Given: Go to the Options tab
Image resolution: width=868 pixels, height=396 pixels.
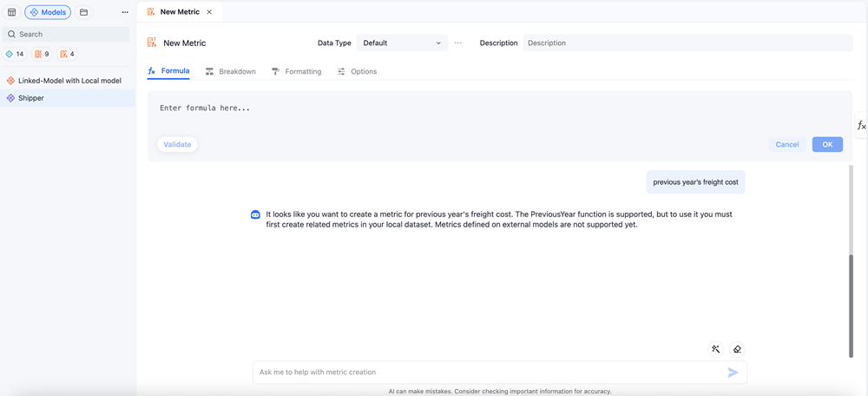Looking at the screenshot, I should click(x=357, y=71).
